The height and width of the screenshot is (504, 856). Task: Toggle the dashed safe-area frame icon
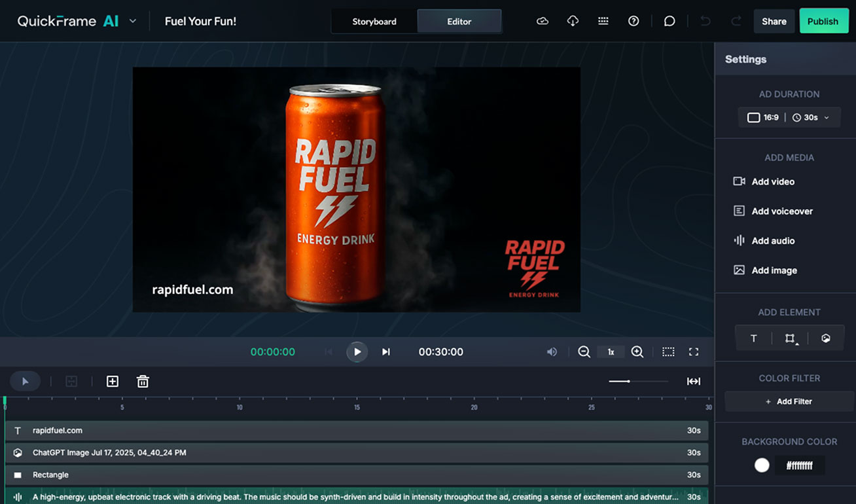[x=668, y=352]
